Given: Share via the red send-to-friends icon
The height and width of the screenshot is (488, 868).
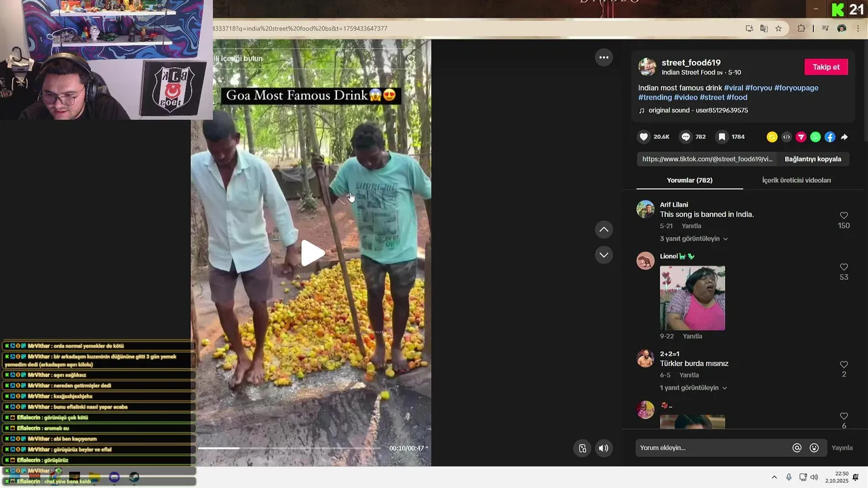Looking at the screenshot, I should tap(801, 137).
